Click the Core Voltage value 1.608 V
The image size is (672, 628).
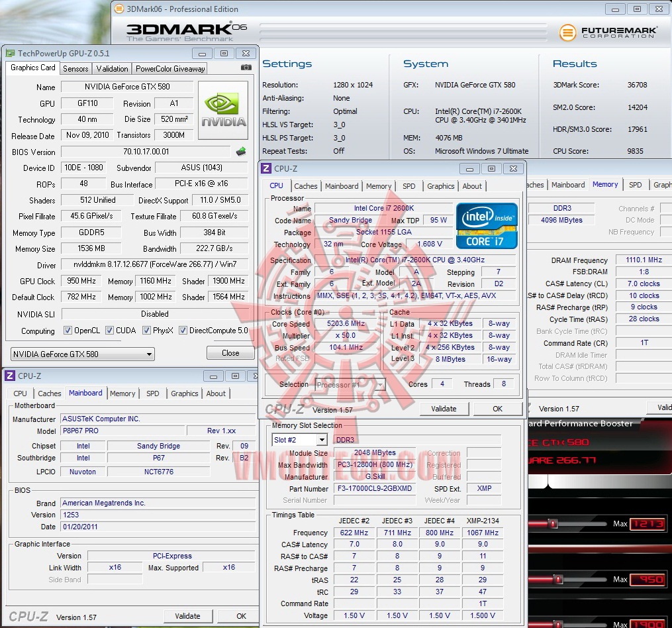[430, 244]
